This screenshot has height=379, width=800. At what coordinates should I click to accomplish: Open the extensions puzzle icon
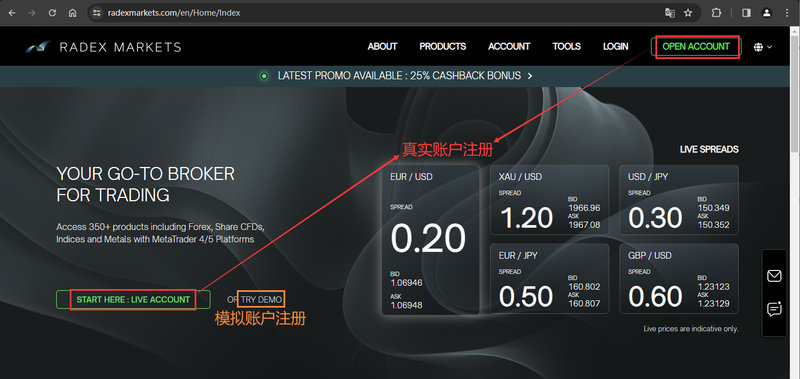pos(716,13)
